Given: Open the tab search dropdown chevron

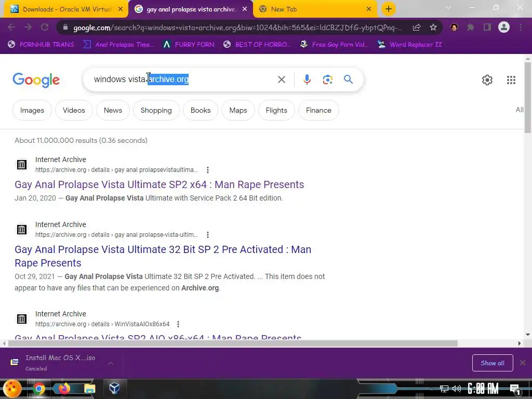Looking at the screenshot, I should [x=448, y=7].
